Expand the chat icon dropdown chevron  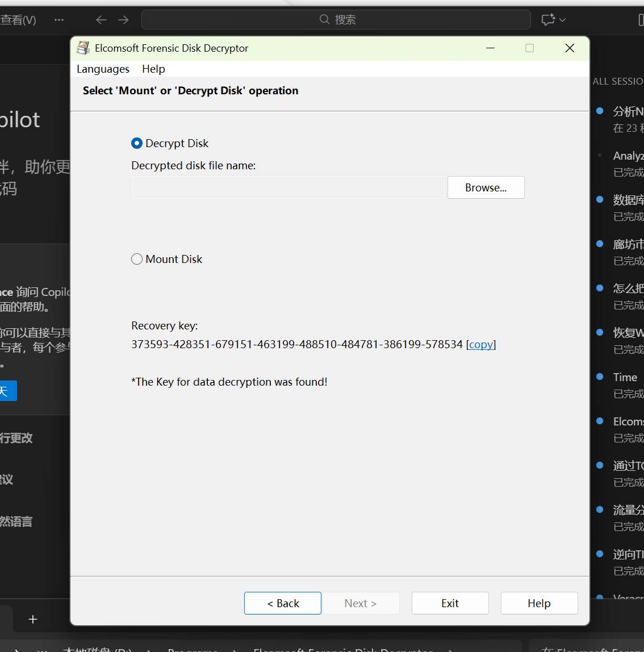[x=563, y=19]
